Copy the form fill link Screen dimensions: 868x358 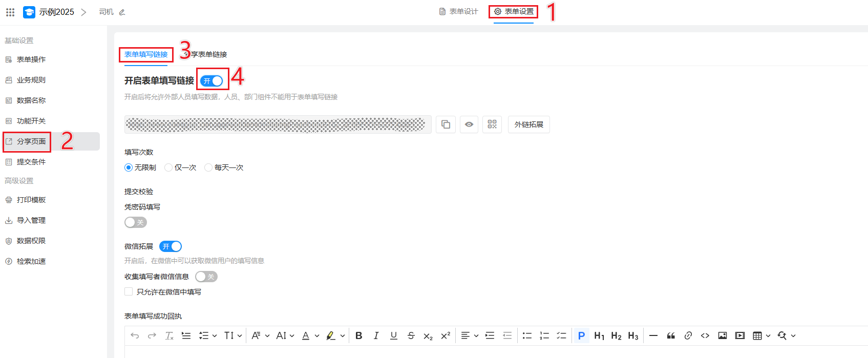(446, 124)
